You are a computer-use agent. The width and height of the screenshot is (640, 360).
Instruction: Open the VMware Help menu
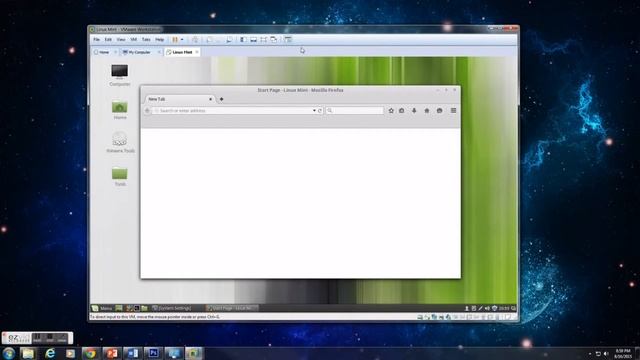160,40
